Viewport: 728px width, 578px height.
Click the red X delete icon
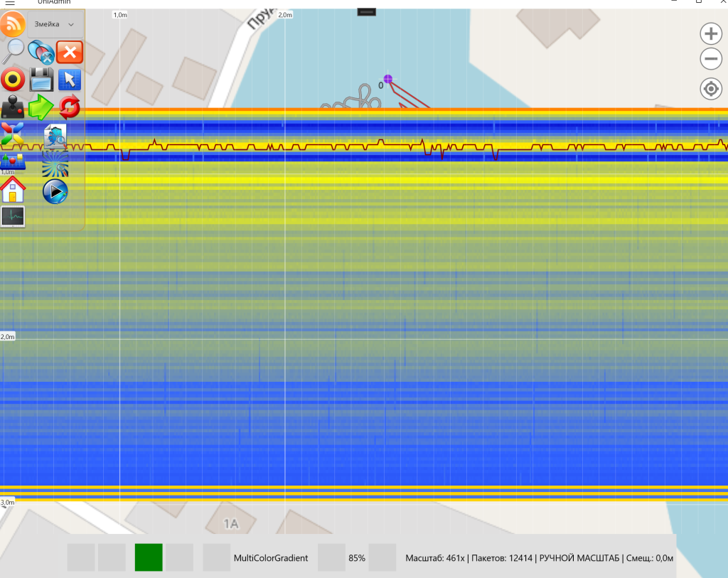point(70,52)
